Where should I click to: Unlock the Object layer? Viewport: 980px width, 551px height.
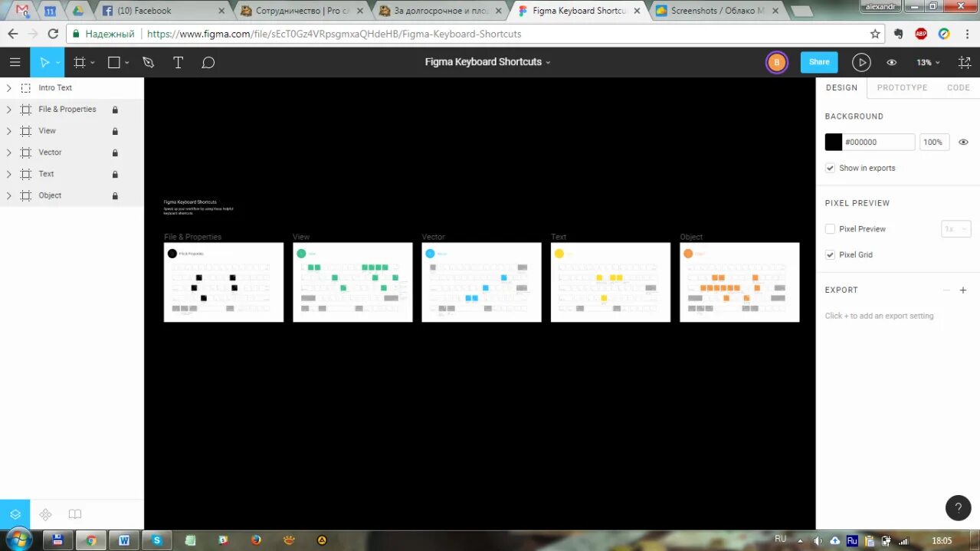115,195
